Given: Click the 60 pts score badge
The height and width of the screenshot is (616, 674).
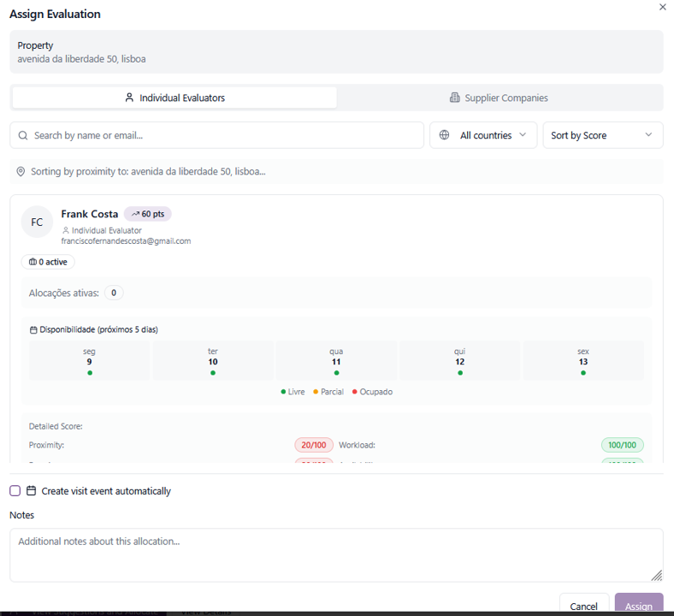Looking at the screenshot, I should click(x=148, y=214).
